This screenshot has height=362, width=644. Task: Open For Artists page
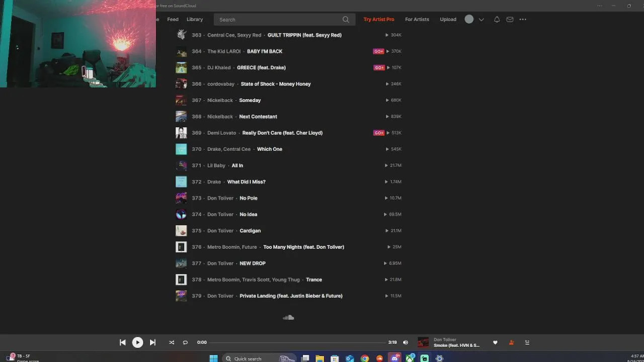(x=417, y=20)
